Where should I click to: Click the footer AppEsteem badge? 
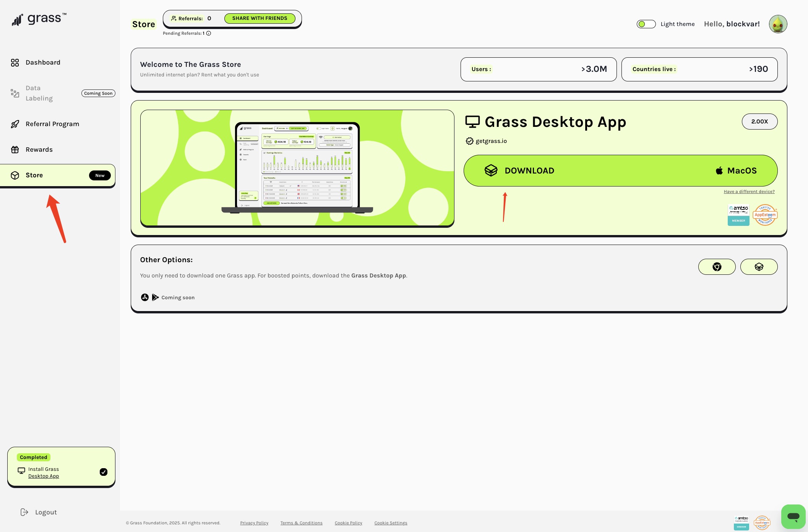click(x=762, y=522)
